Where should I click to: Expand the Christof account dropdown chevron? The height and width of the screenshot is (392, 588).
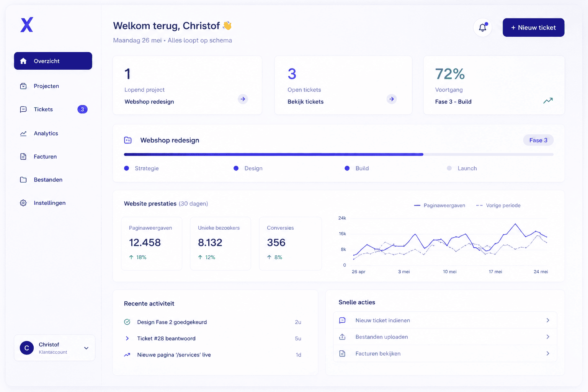(86, 348)
